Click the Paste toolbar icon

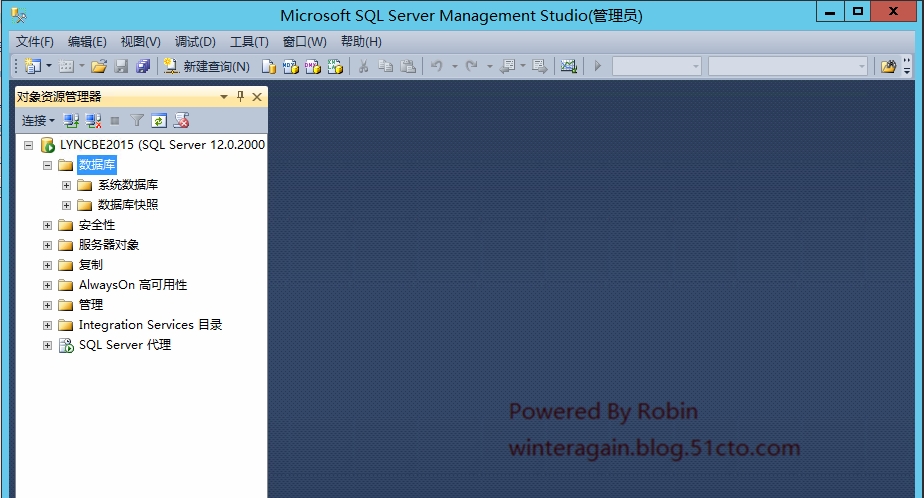click(408, 66)
